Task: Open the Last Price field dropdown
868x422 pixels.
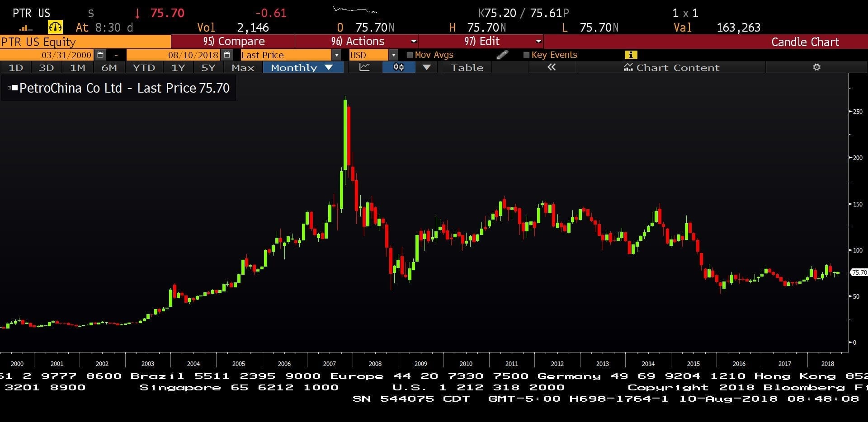Action: tap(336, 55)
